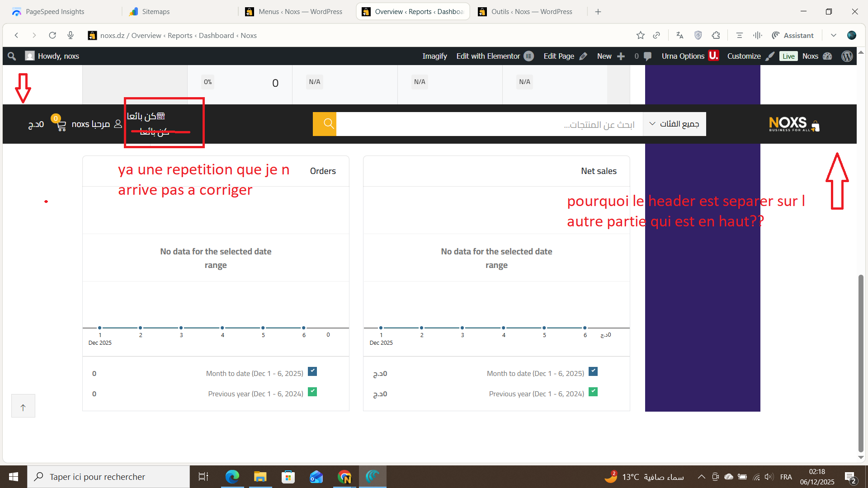Uncheck Orders Month to date checkbox

point(312,371)
